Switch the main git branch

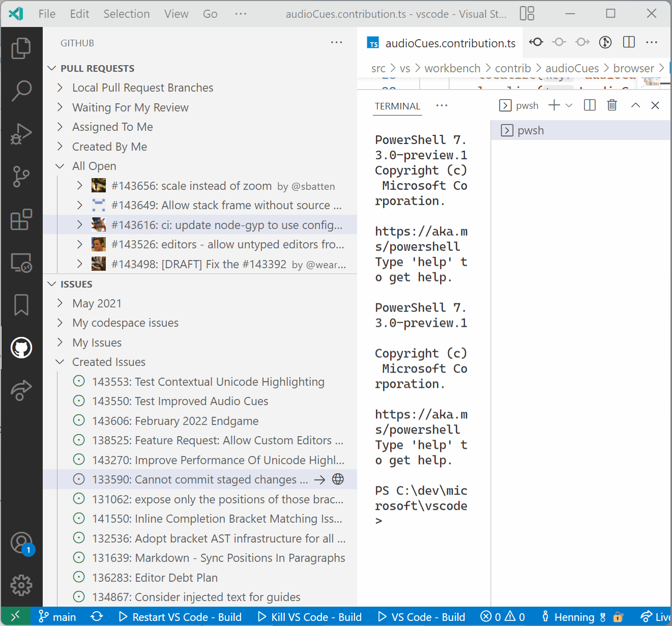57,617
